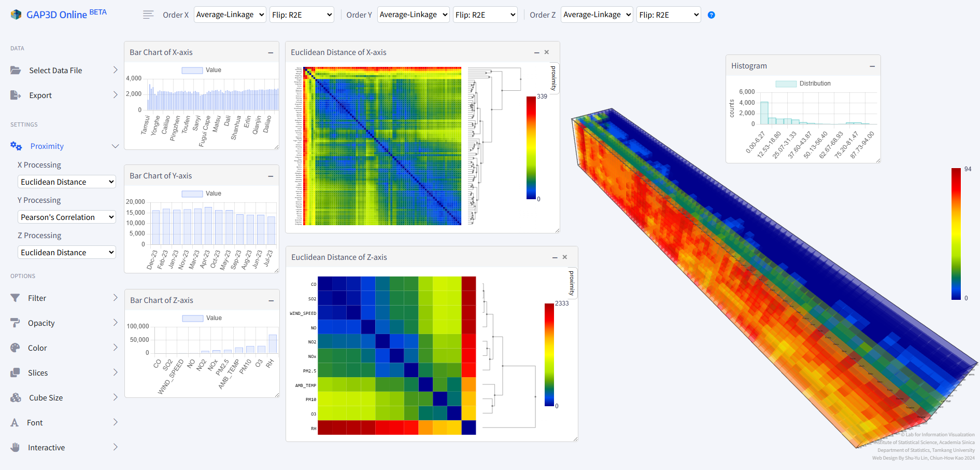The image size is (980, 470).
Task: Toggle the Value legend in X-axis bar chart
Action: [202, 70]
